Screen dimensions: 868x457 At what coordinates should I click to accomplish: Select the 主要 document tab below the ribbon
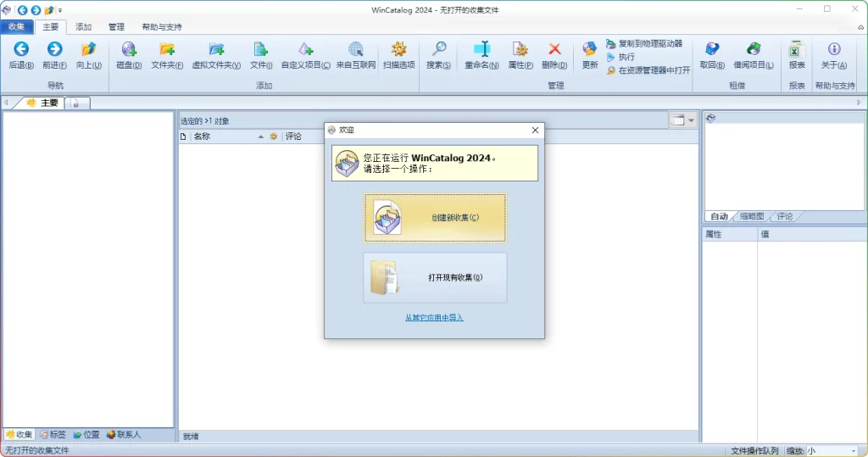[42, 103]
